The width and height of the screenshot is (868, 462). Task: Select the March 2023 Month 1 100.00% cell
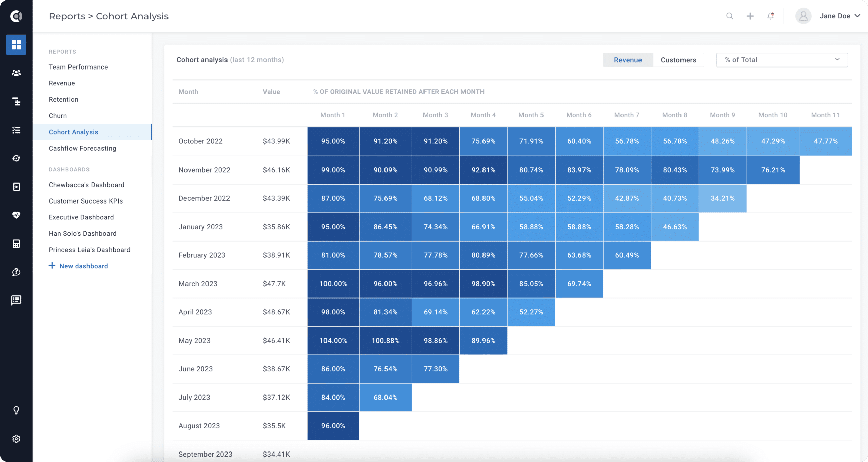(x=333, y=284)
